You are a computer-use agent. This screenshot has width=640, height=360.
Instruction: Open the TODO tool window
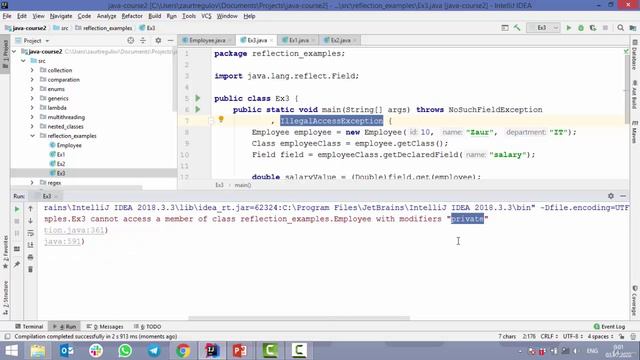pos(148,327)
